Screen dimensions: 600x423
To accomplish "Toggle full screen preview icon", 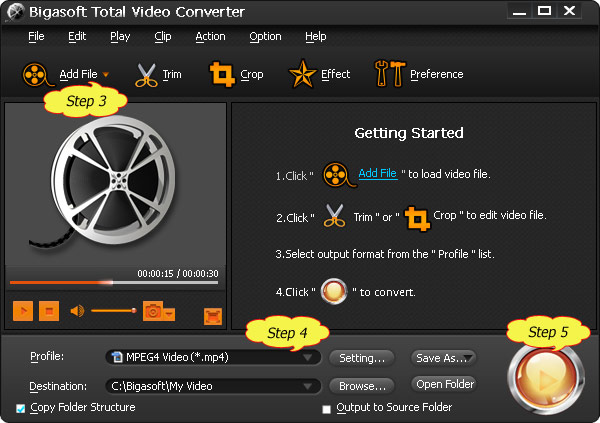I will pos(213,316).
